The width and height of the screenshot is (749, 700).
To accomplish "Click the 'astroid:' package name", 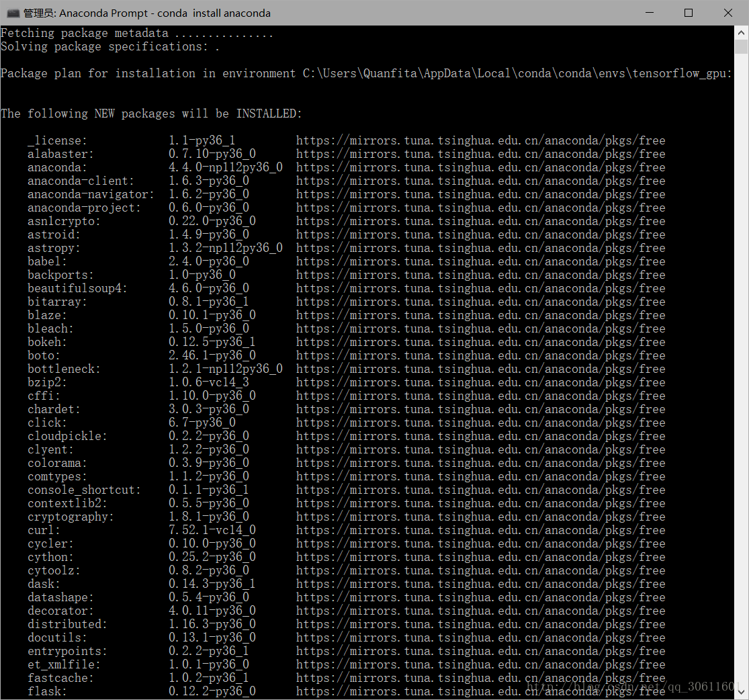I will [54, 234].
